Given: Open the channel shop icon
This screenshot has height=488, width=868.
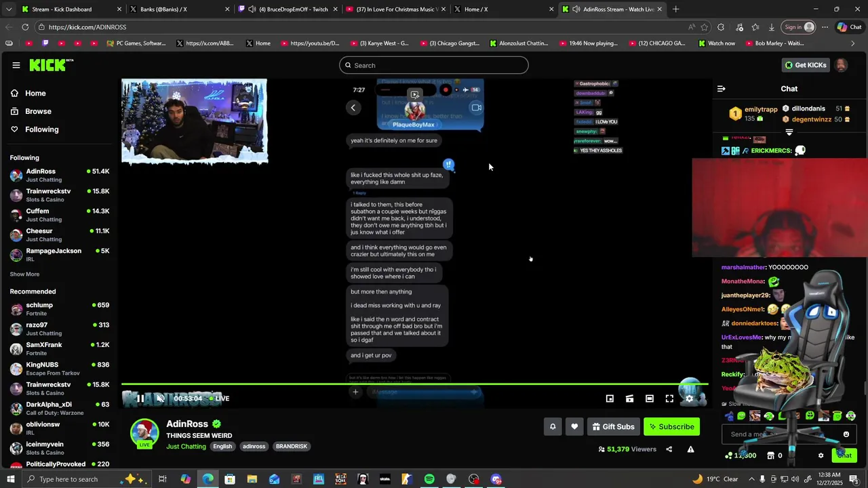Looking at the screenshot, I should coord(770,455).
